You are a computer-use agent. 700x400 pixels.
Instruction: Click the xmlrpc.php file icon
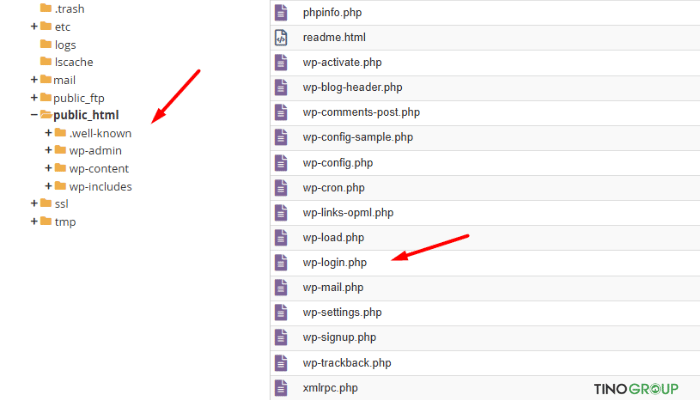(281, 388)
